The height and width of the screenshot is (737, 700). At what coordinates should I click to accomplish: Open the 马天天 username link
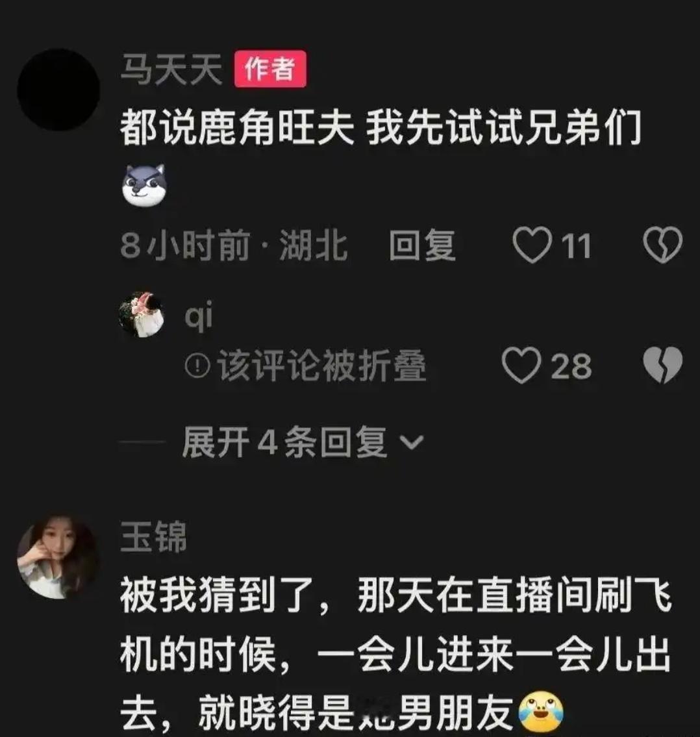pyautogui.click(x=171, y=69)
